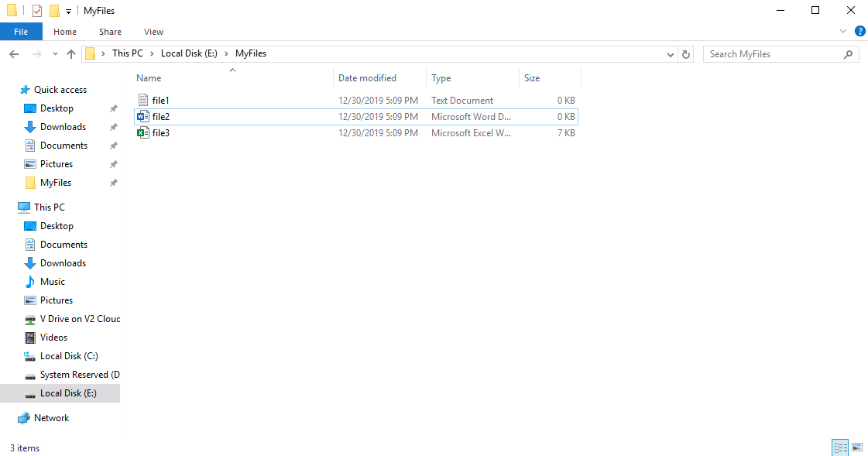The width and height of the screenshot is (868, 456).
Task: Click the 7 KB size of file3
Action: click(x=566, y=133)
